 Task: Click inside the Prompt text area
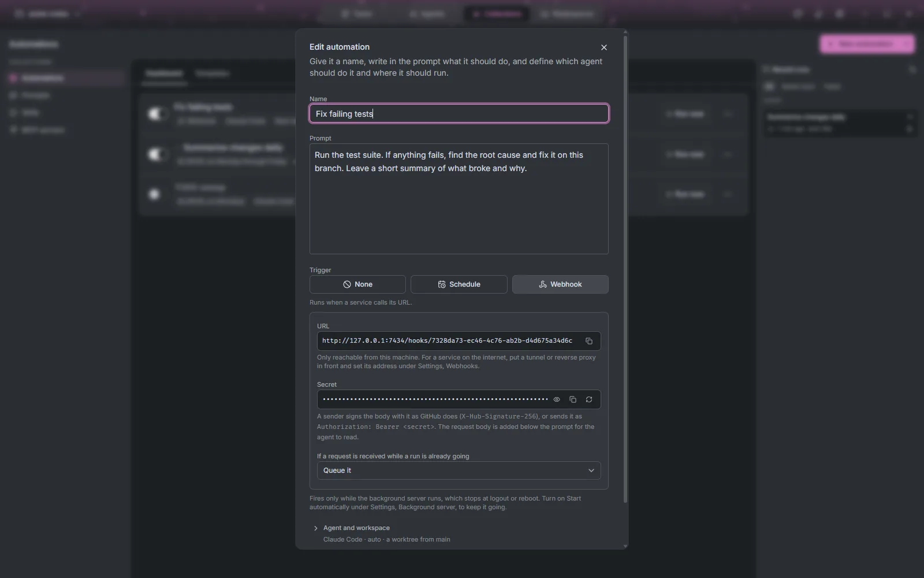(459, 199)
